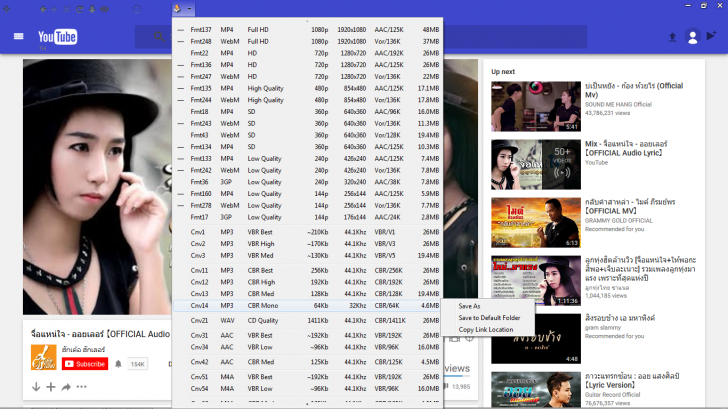This screenshot has height=409, width=728.
Task: Select Fmt36 3GP Low Quality row
Action: point(307,182)
